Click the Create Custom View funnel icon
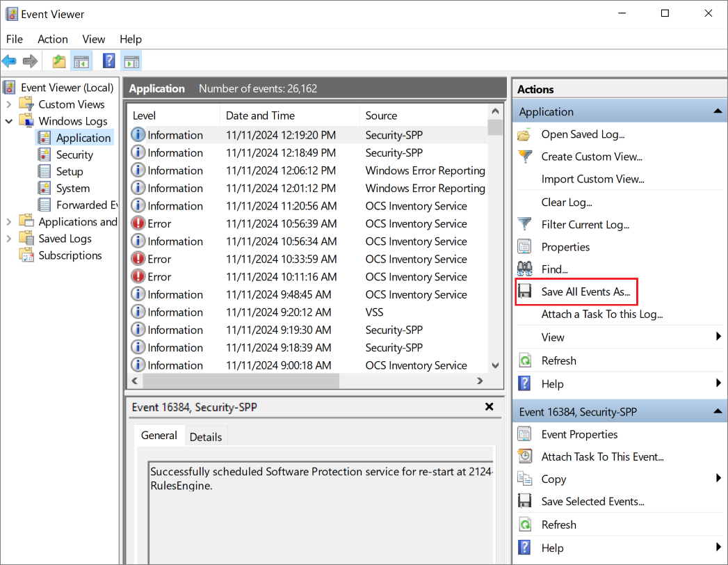 [525, 157]
